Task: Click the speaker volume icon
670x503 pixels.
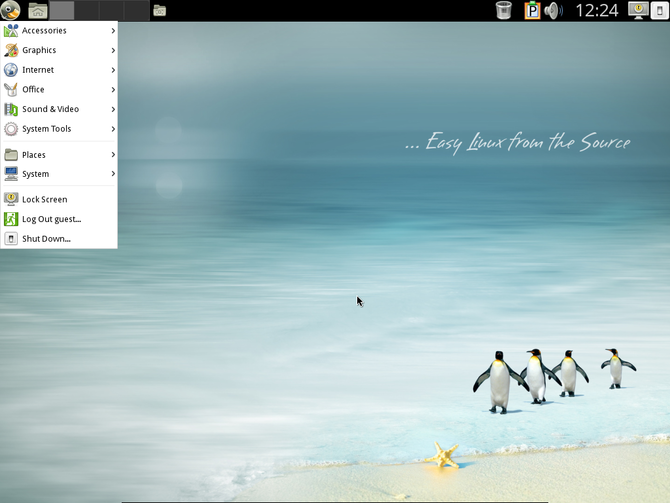Action: (x=553, y=11)
